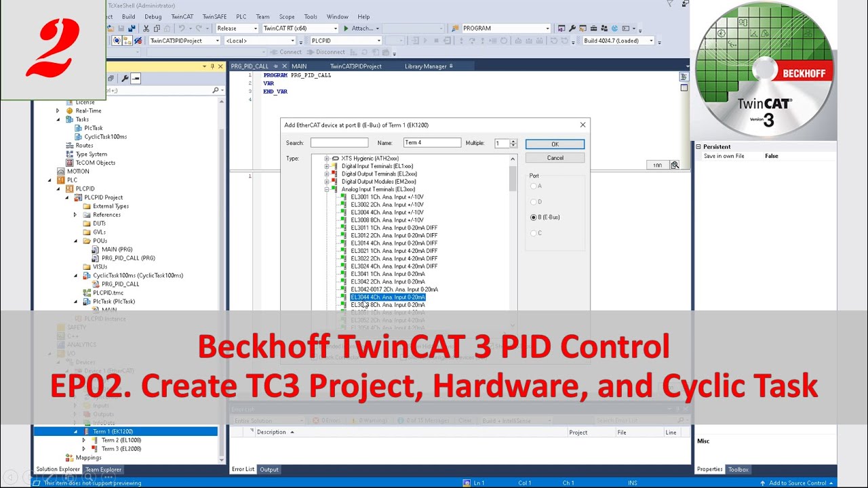
Task: Click the top editor split-view icon at right
Action: (684, 77)
